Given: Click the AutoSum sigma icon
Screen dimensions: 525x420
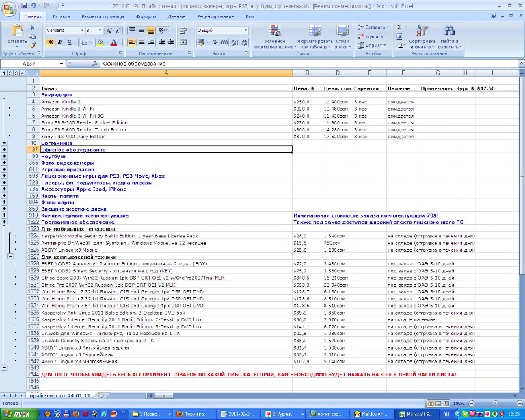Looking at the screenshot, I should coord(399,27).
